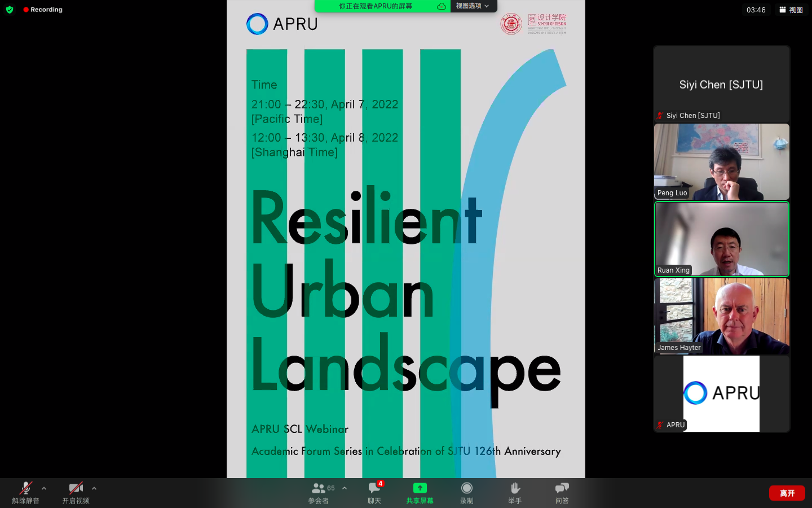This screenshot has width=812, height=508.
Task: Click the "Time" heading on the slide
Action: coord(264,85)
